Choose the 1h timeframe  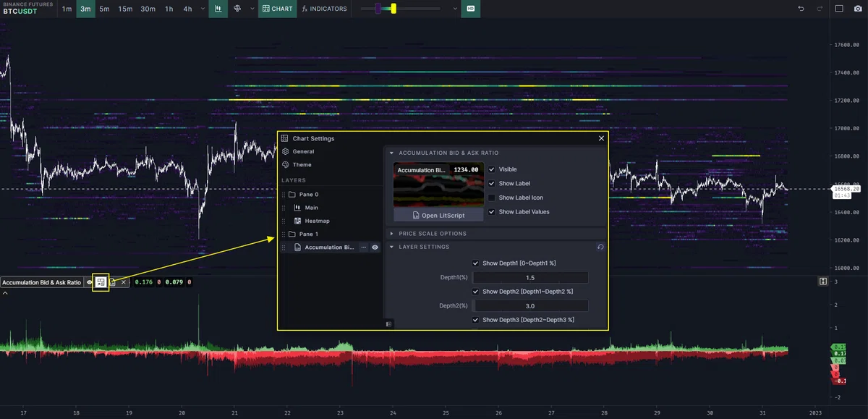[x=169, y=9]
